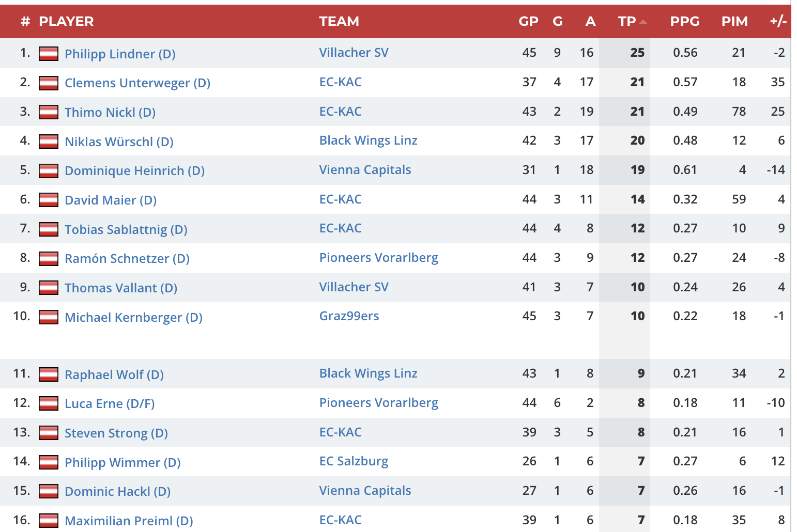Open Niklas Würschl player page

(x=119, y=142)
